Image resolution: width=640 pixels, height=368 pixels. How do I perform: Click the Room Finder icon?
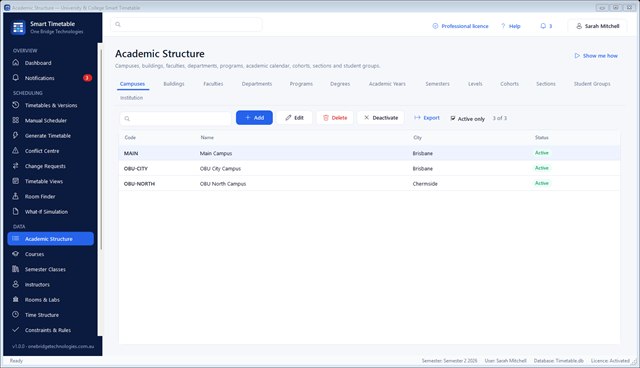pyautogui.click(x=16, y=196)
